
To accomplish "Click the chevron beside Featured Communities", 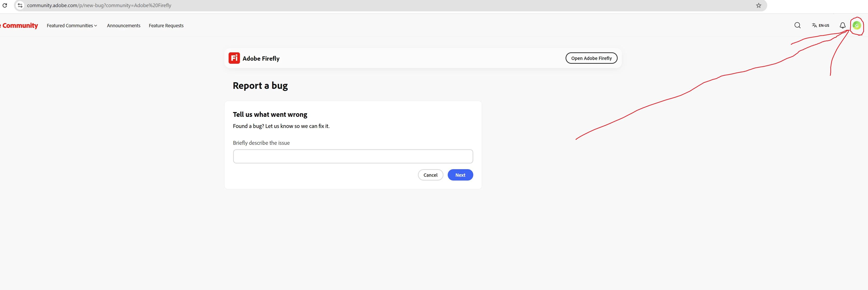I will pyautogui.click(x=96, y=26).
